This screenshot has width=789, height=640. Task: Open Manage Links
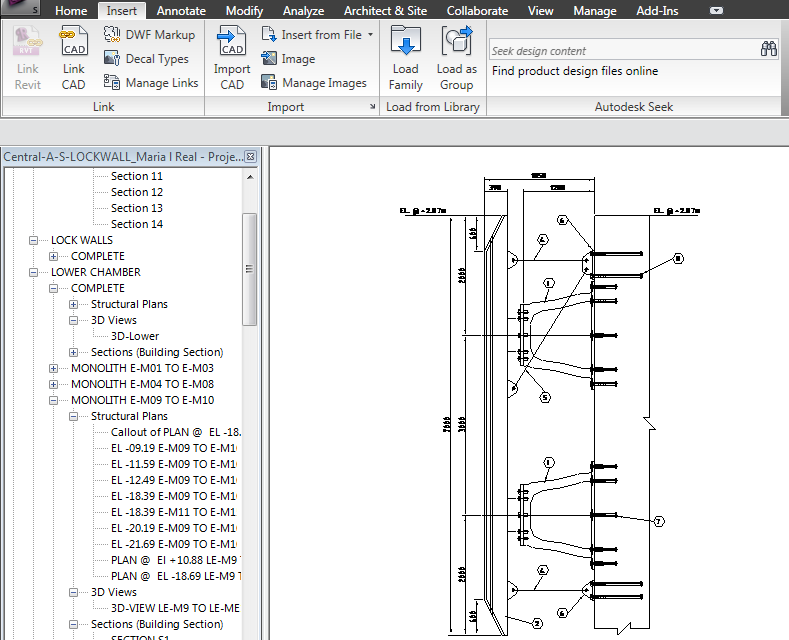pos(150,83)
